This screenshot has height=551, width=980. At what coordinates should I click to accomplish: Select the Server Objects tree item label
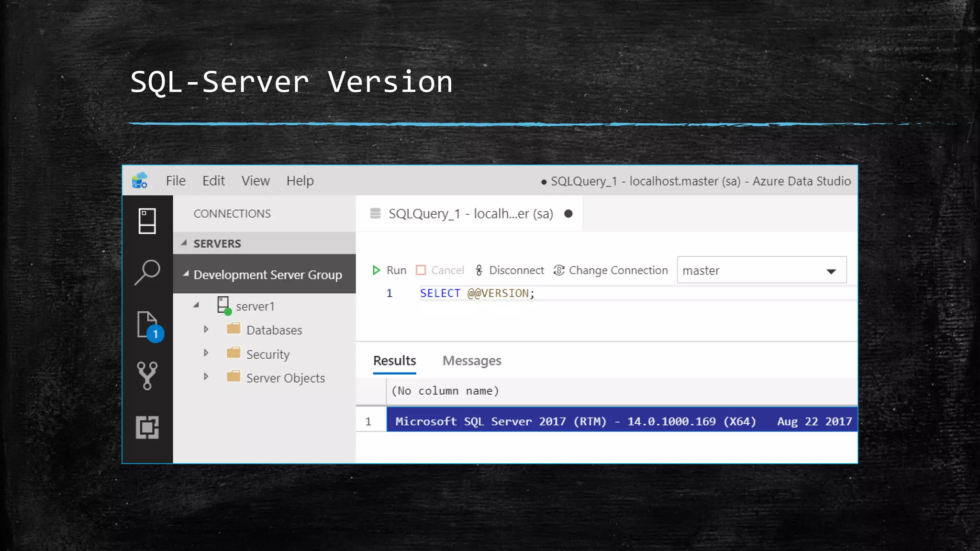coord(286,378)
